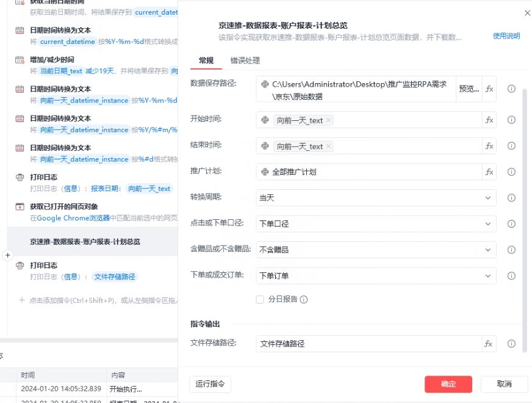The height and width of the screenshot is (403, 532).
Task: Click the 时间 log column header
Action: click(x=61, y=375)
